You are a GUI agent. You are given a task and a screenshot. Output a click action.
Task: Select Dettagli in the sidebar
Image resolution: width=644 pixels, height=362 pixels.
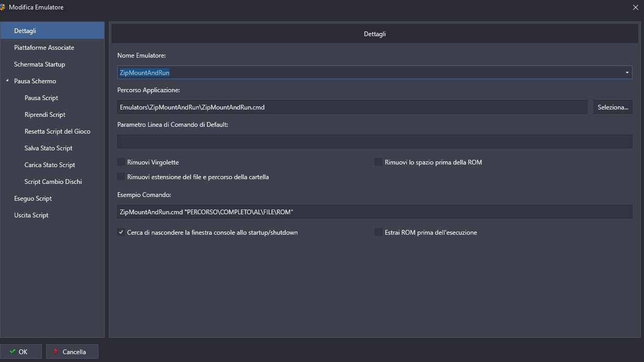tap(52, 31)
